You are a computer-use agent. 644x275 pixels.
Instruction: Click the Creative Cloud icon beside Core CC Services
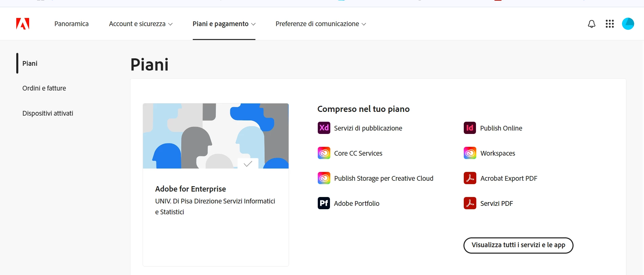(324, 153)
